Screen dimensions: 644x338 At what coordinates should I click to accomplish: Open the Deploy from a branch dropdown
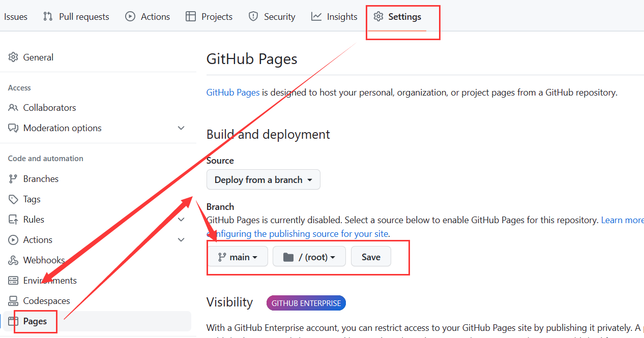pos(264,180)
